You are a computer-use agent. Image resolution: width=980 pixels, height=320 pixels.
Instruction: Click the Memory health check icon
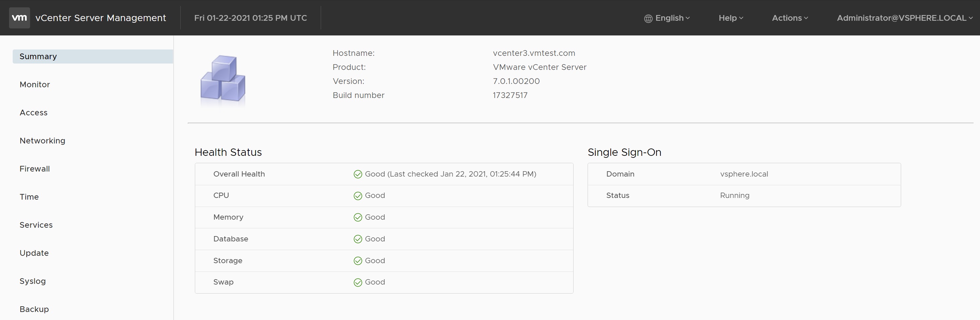coord(358,217)
